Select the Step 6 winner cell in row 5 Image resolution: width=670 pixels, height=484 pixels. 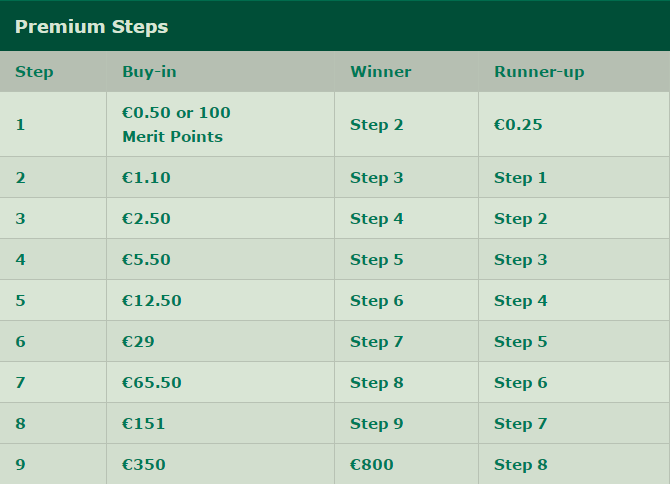[x=377, y=301]
